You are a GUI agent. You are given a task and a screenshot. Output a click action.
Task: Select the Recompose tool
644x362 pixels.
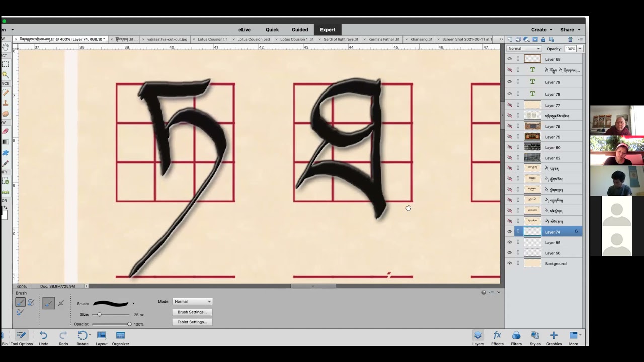point(5,181)
